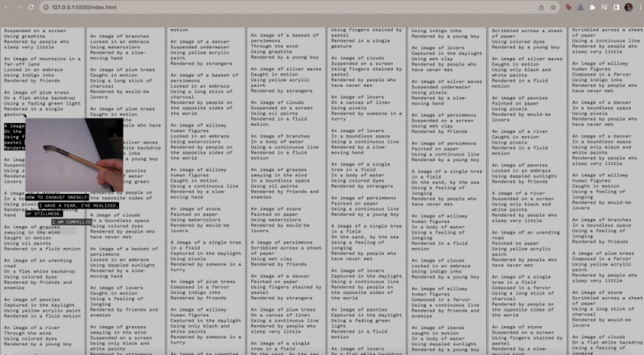Screen dimensions: 644x355
Task: Toggle the browser side panel
Action: 615,7
